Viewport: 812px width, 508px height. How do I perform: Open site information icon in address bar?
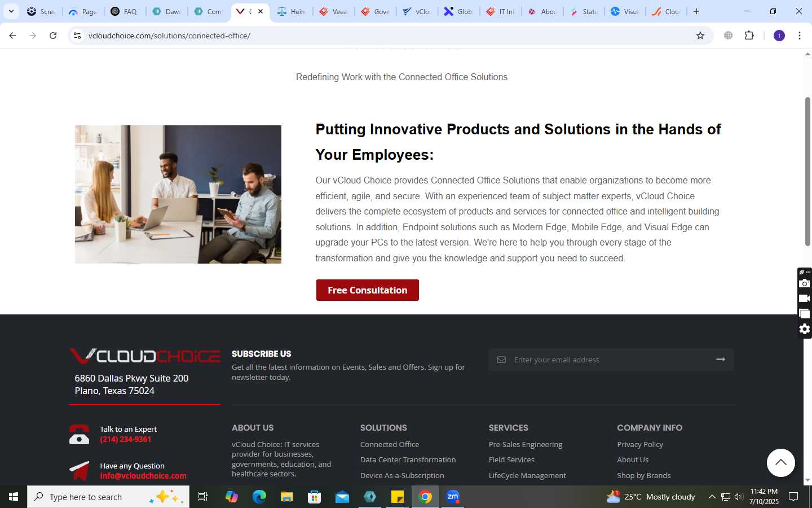pyautogui.click(x=77, y=36)
